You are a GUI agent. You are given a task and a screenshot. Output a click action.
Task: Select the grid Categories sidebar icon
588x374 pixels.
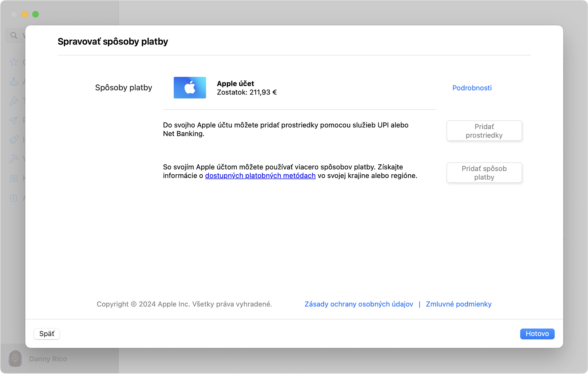14,178
